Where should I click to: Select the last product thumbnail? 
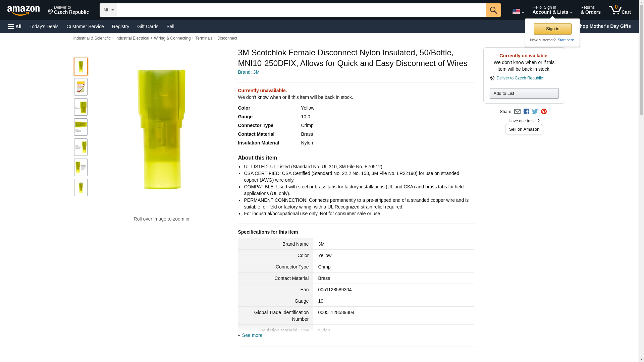[81, 187]
